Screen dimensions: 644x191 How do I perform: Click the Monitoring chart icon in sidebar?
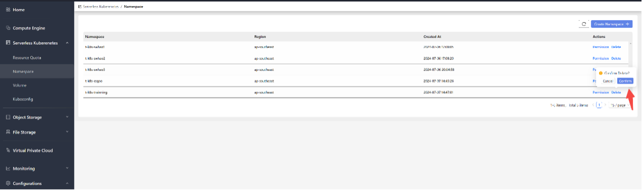[8, 169]
